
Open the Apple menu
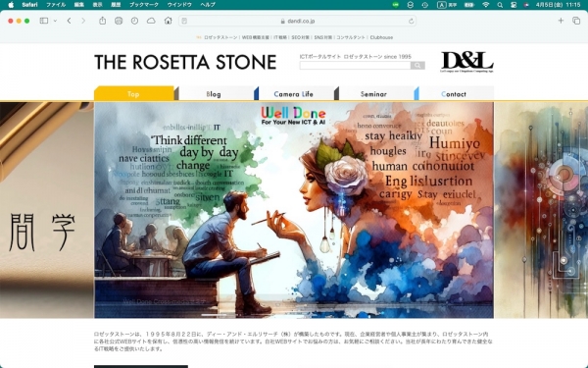click(11, 5)
